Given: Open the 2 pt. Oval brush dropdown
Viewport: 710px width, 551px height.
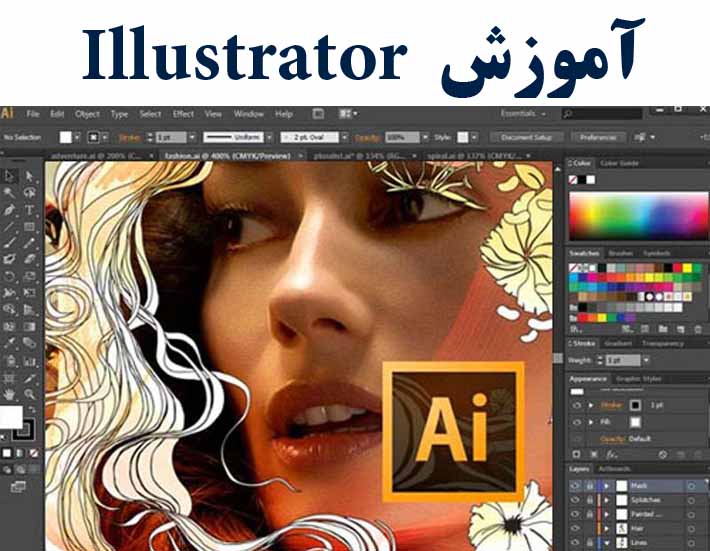Looking at the screenshot, I should click(x=345, y=137).
